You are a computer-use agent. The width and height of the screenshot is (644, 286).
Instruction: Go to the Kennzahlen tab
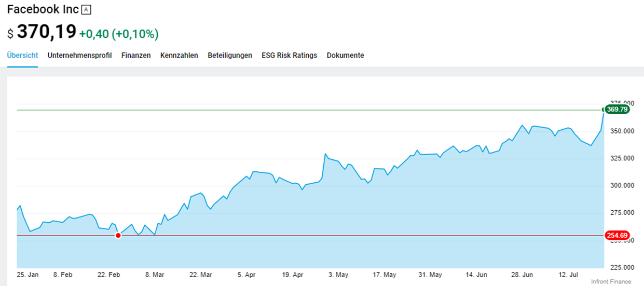pos(179,56)
